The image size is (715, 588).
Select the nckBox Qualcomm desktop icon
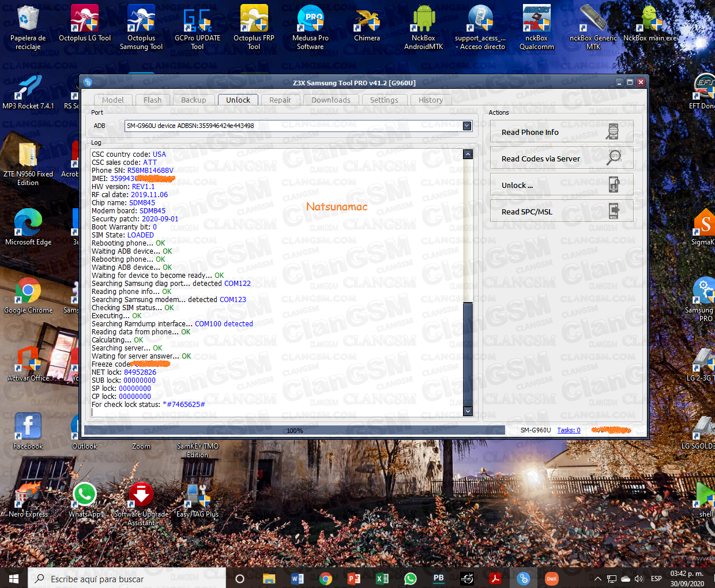pos(536,27)
